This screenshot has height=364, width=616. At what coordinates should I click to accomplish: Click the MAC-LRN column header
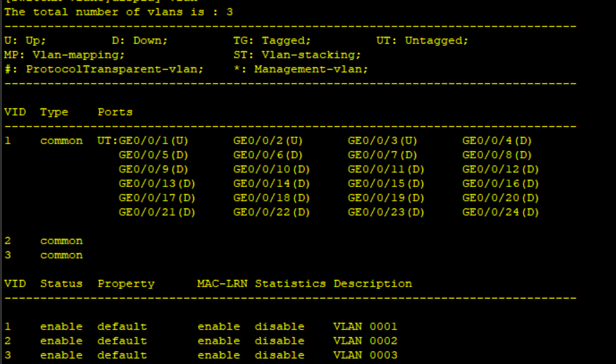(x=222, y=284)
